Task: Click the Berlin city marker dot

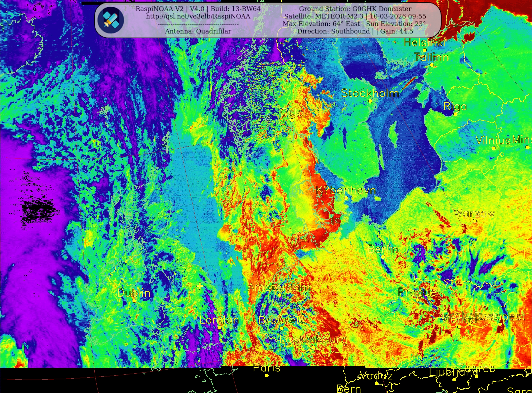Action: coord(383,257)
